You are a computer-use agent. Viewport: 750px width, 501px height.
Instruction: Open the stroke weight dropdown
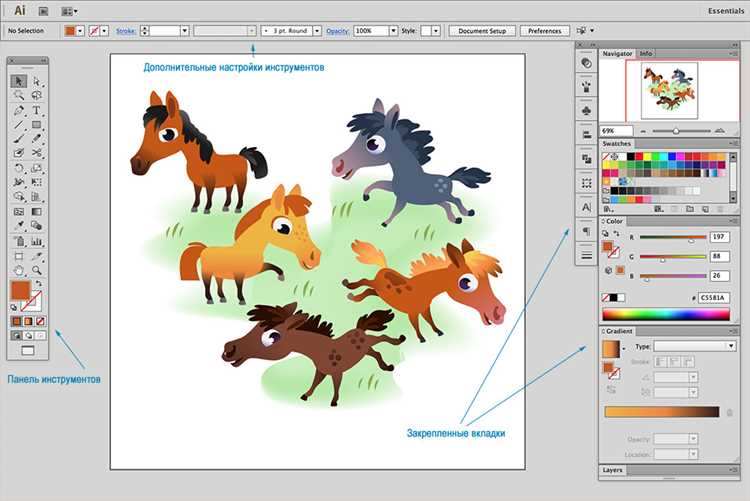[185, 31]
